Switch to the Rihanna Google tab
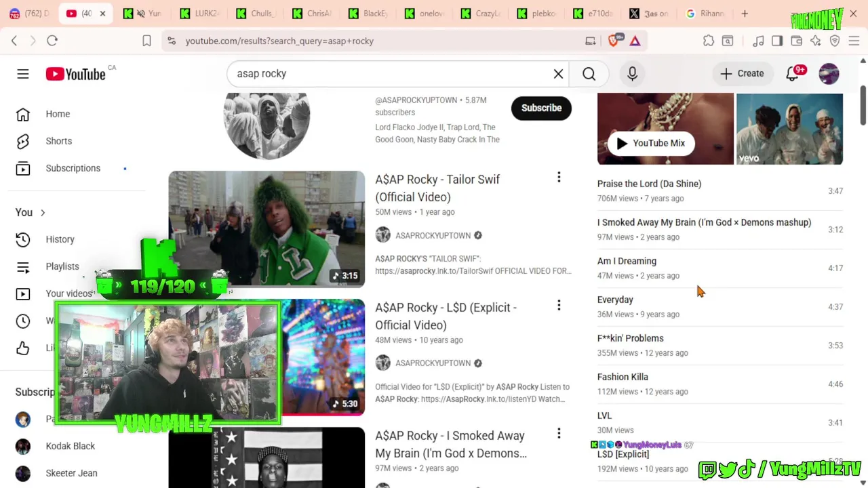This screenshot has height=488, width=868. click(704, 14)
